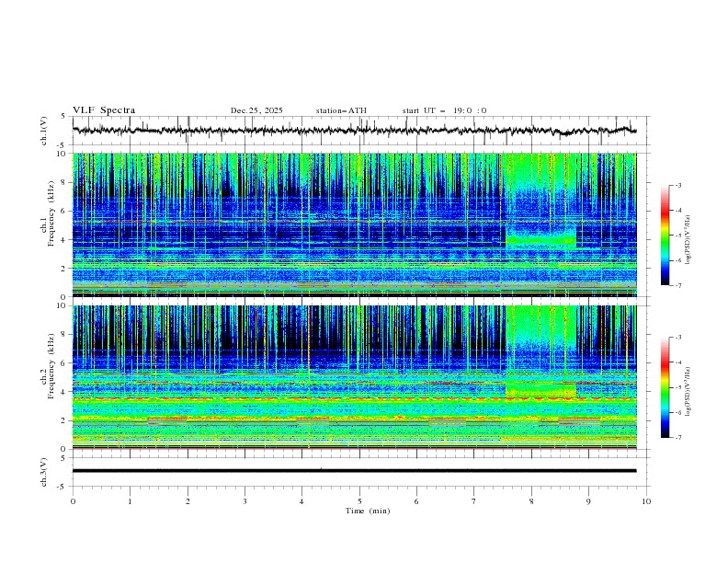This screenshot has height=563, width=728.
Task: Click the ch.2 'Frequency (kHz)' axis label
Action: click(51, 366)
